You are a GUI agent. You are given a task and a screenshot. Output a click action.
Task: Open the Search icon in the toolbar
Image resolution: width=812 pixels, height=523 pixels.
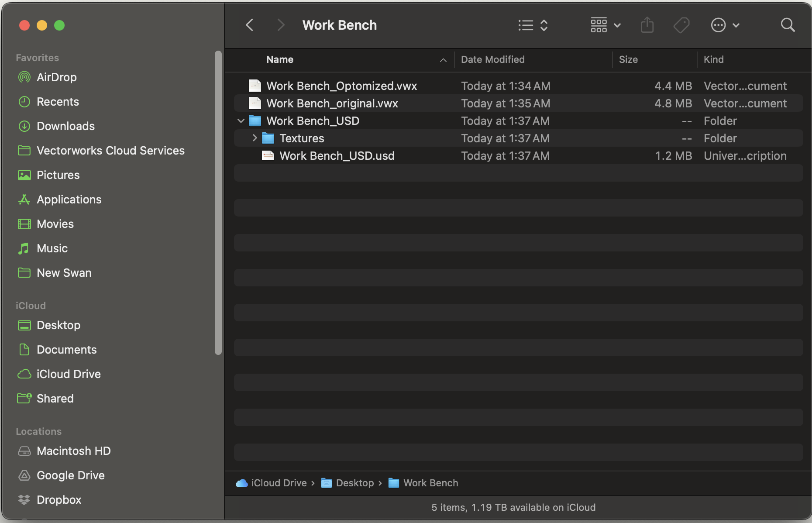(x=787, y=25)
